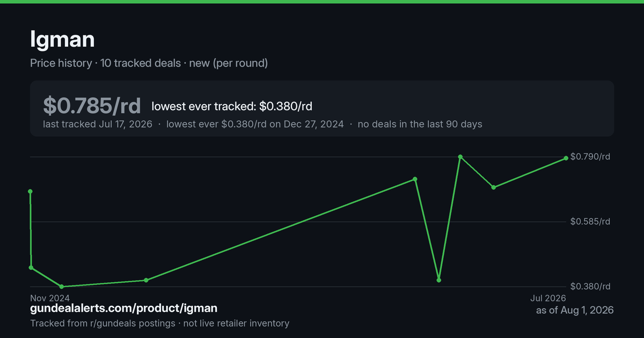Select the final data point at Jul 2026
The width and height of the screenshot is (644, 338).
[566, 158]
